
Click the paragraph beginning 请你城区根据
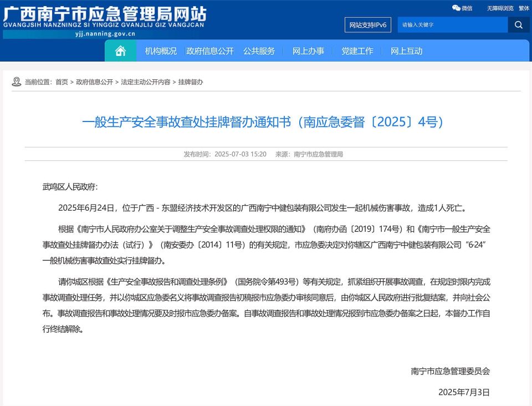267,305
